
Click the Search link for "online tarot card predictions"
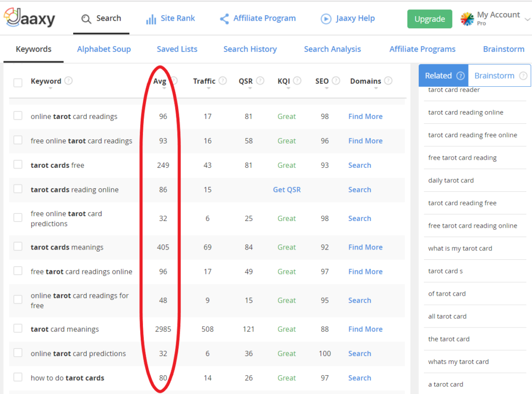[360, 353]
